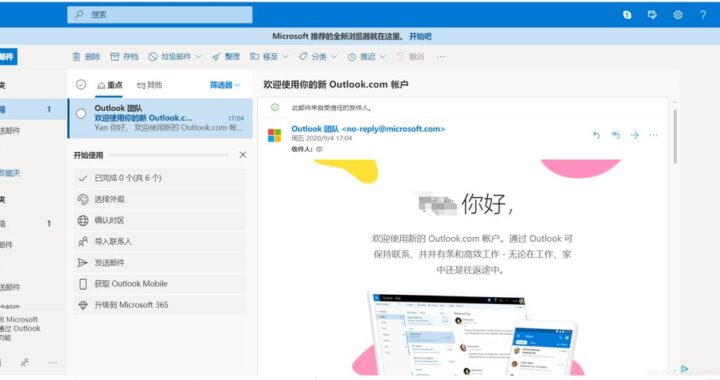Click 已完成 0 个(共 6 个) row
Screen dimensions: 720x380
(160, 178)
